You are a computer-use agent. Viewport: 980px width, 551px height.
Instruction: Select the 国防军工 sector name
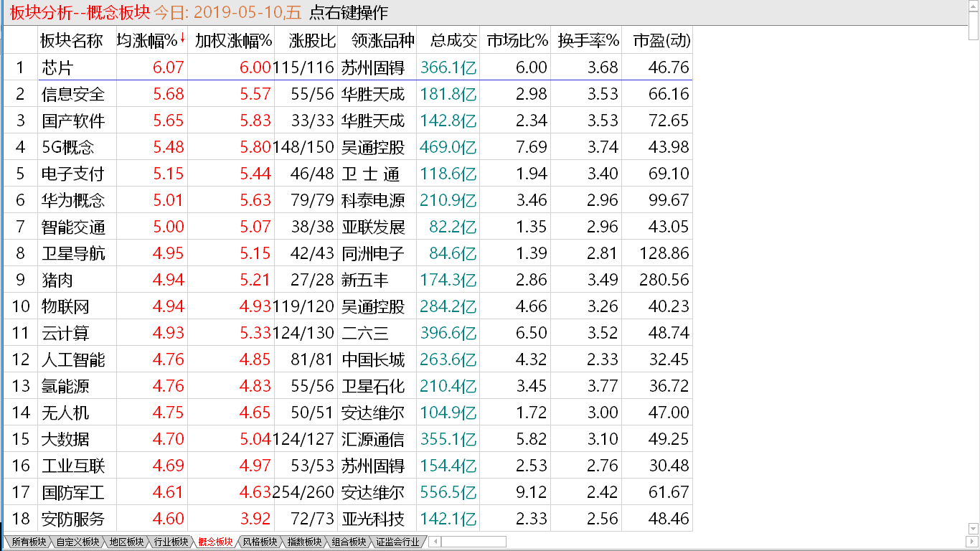[73, 492]
